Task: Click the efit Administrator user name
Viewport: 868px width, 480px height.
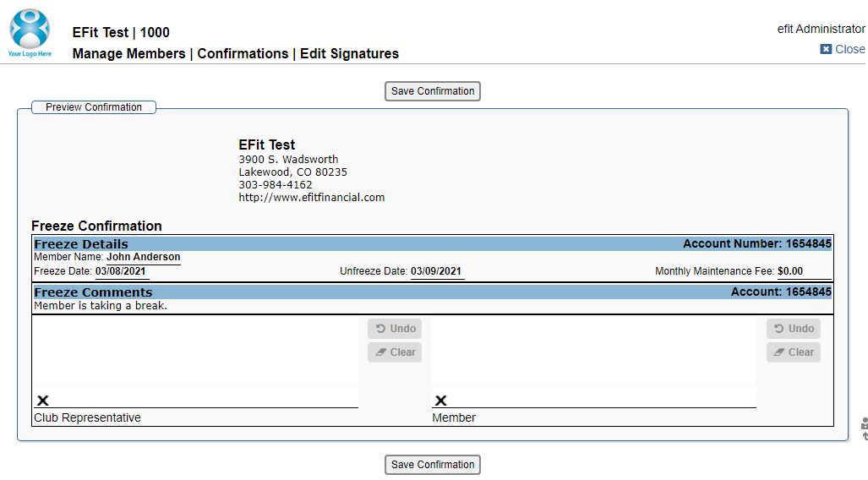Action: coord(821,29)
